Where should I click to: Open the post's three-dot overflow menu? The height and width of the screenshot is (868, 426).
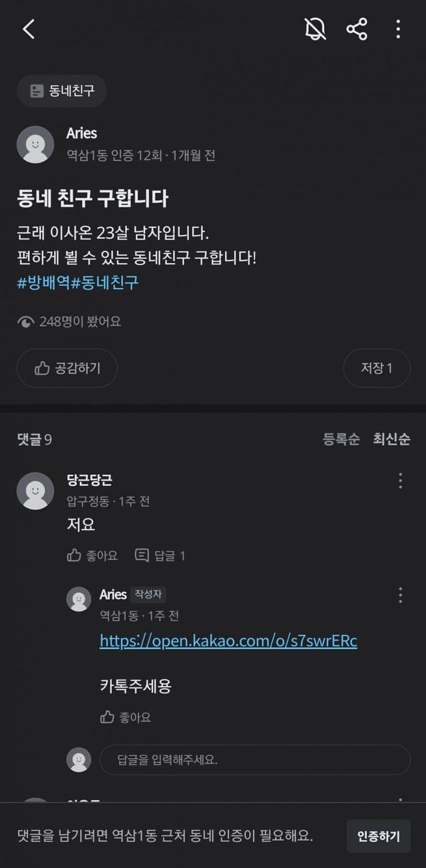tap(398, 29)
